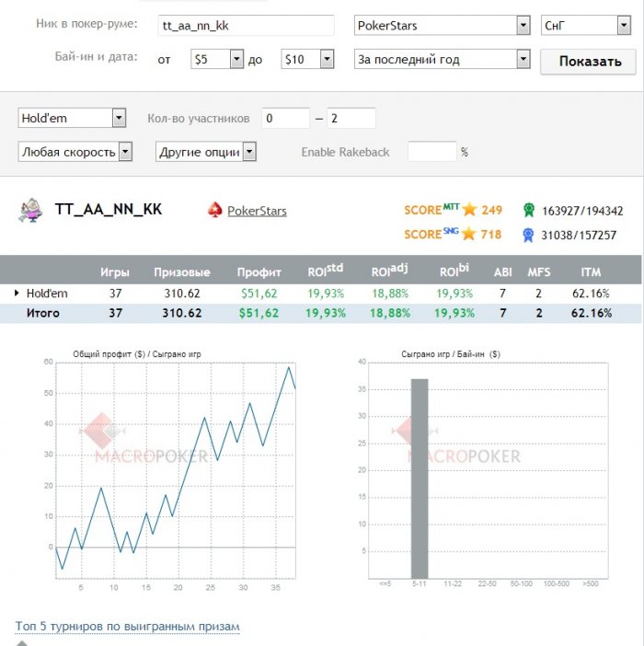Click the 62.16% ITM value in Hold'em row

pos(591,294)
